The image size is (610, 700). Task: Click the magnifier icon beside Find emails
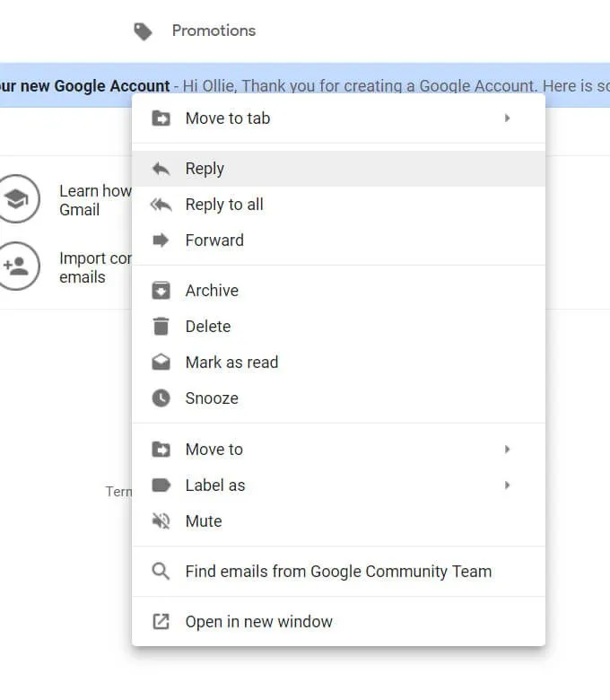pyautogui.click(x=161, y=572)
